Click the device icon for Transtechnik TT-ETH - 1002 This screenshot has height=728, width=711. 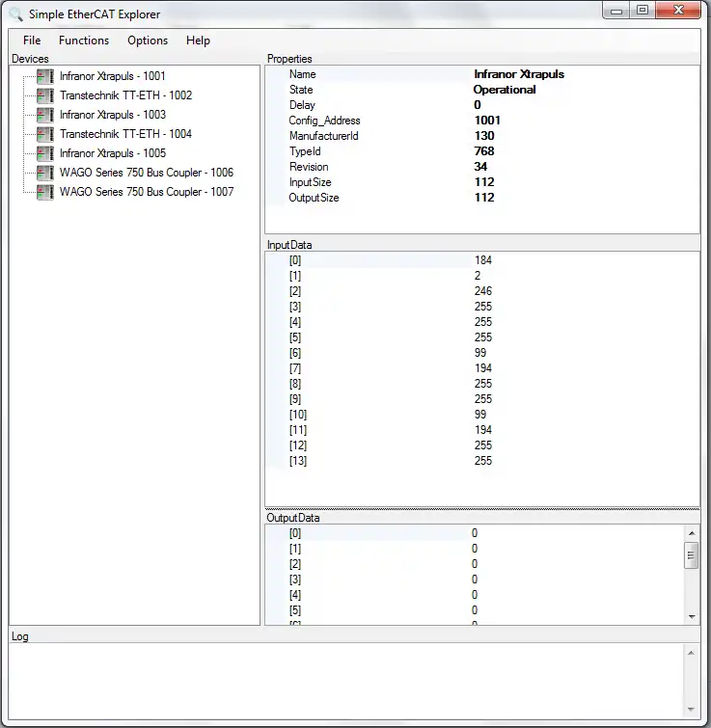(x=45, y=95)
